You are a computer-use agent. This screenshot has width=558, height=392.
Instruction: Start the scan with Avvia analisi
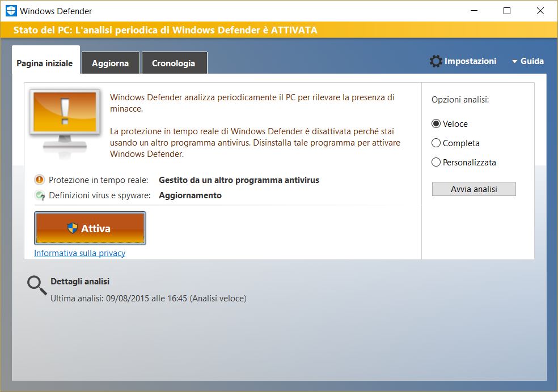click(474, 189)
